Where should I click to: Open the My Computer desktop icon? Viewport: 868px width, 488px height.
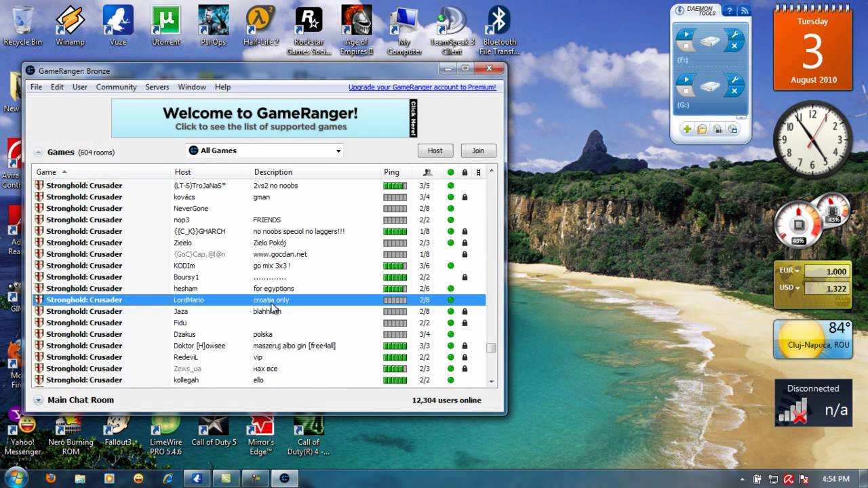pos(404,30)
